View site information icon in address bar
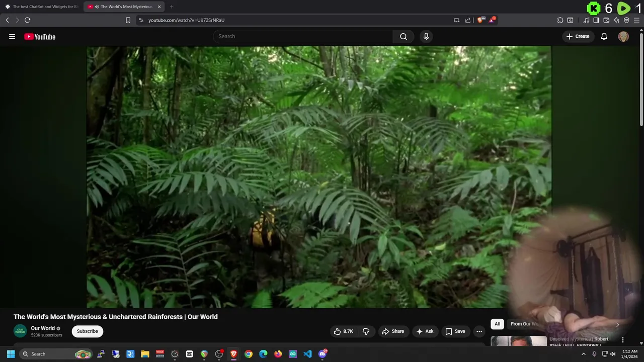 tap(141, 20)
